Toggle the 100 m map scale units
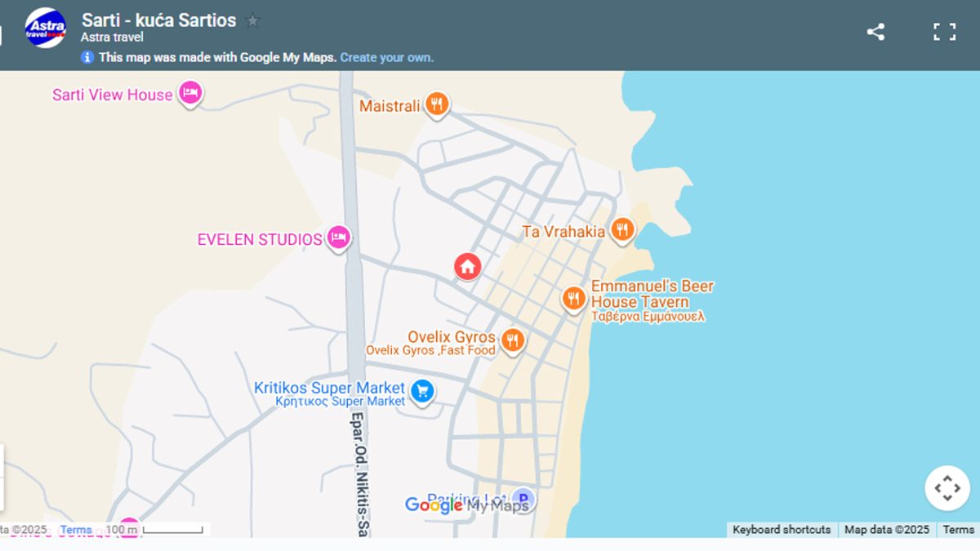 pyautogui.click(x=154, y=530)
